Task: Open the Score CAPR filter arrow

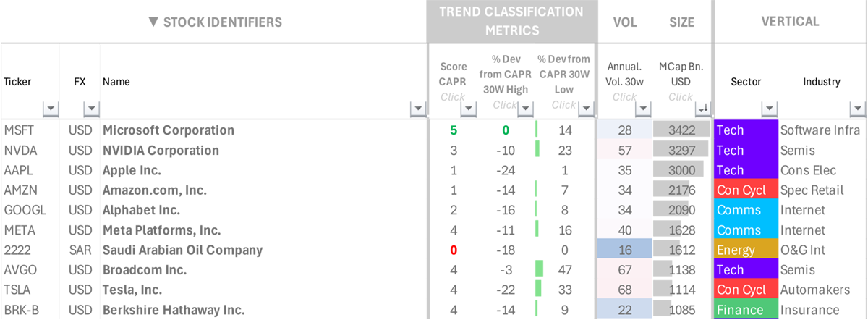Action: pos(468,109)
